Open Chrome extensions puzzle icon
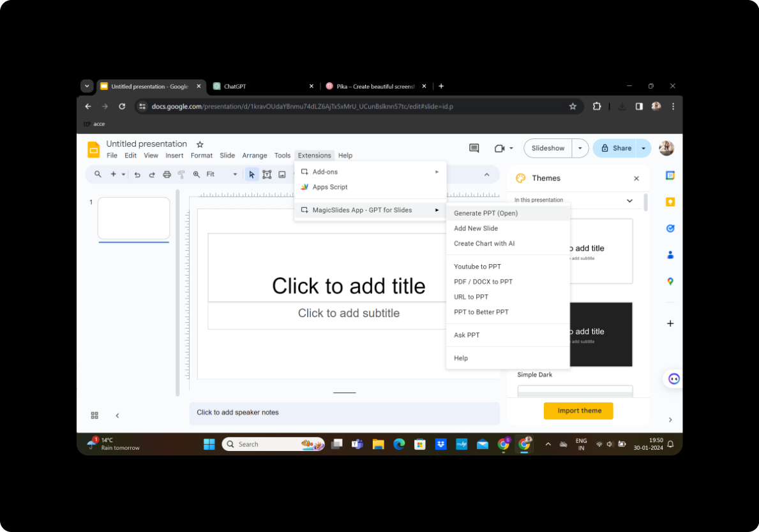 pos(597,107)
